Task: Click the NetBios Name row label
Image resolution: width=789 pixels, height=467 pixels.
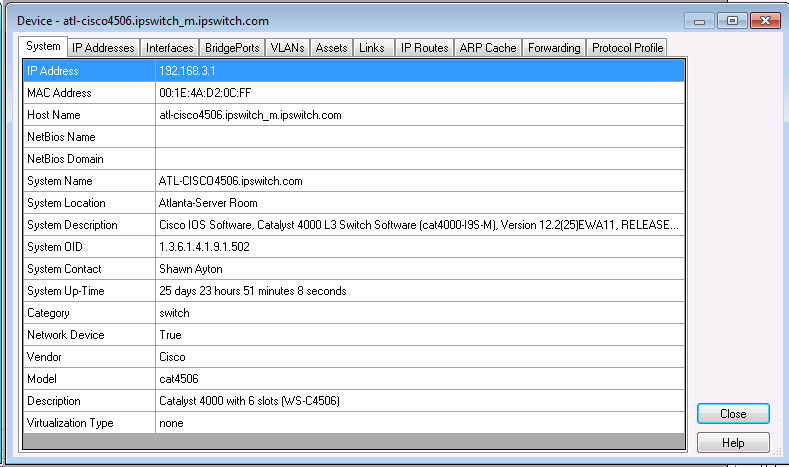Action: click(89, 137)
